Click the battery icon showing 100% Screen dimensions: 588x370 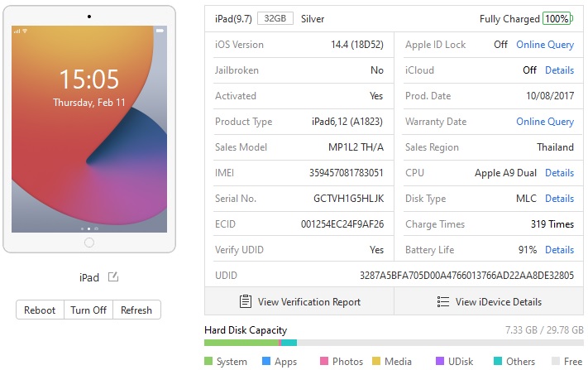(x=557, y=18)
